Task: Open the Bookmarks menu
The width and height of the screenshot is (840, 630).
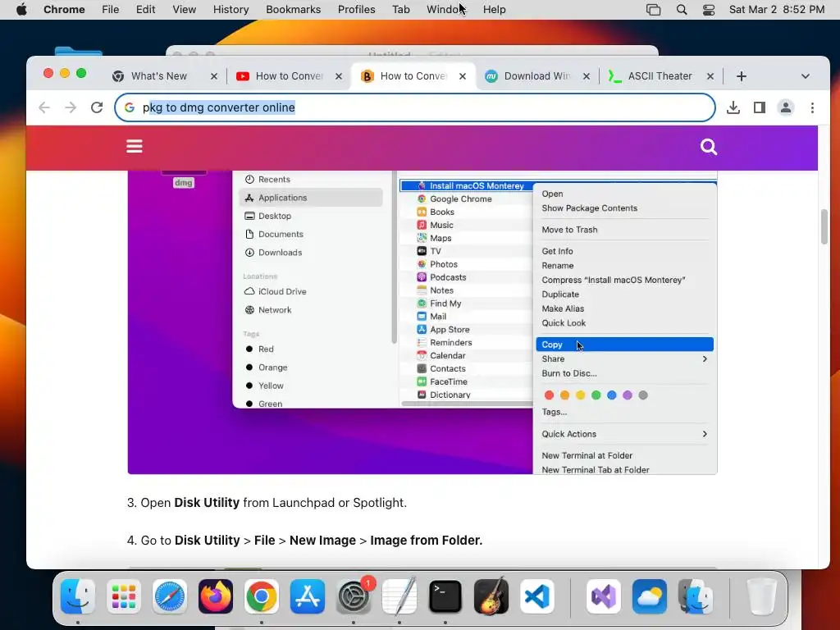Action: 293,10
